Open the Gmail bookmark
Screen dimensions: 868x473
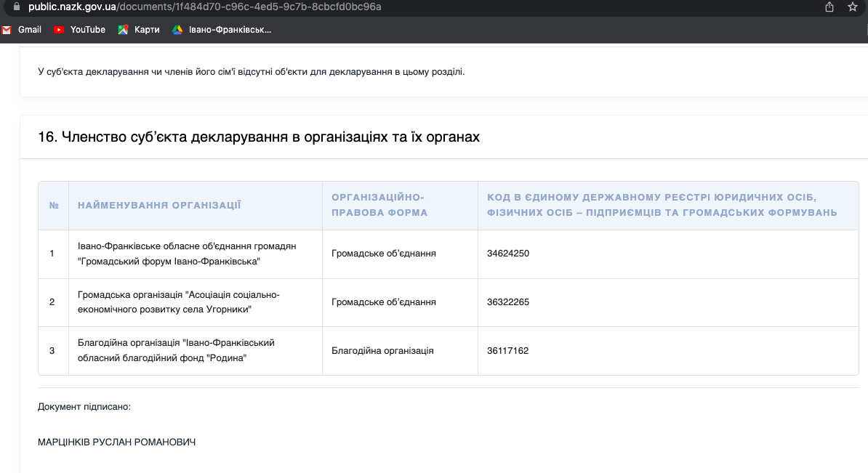point(22,30)
